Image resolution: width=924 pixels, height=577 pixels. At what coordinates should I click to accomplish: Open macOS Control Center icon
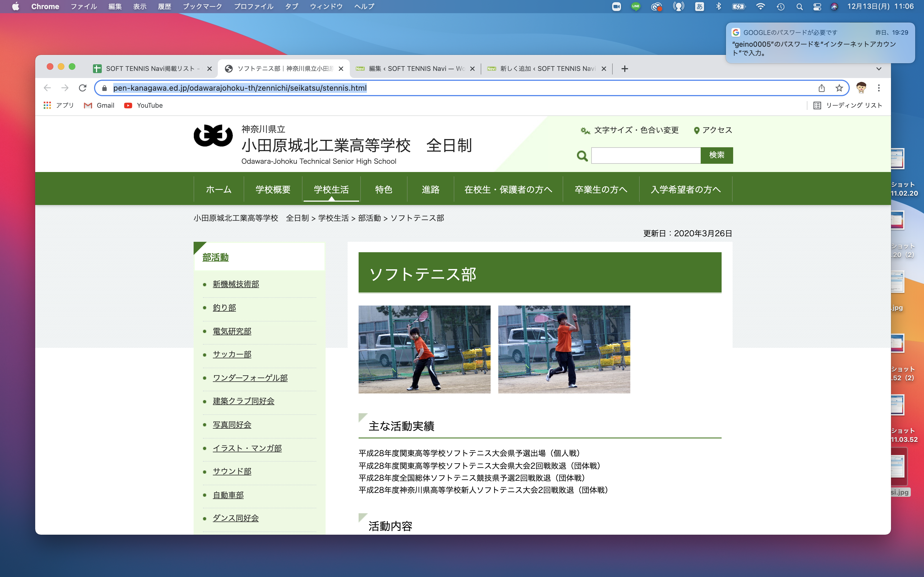(x=817, y=7)
